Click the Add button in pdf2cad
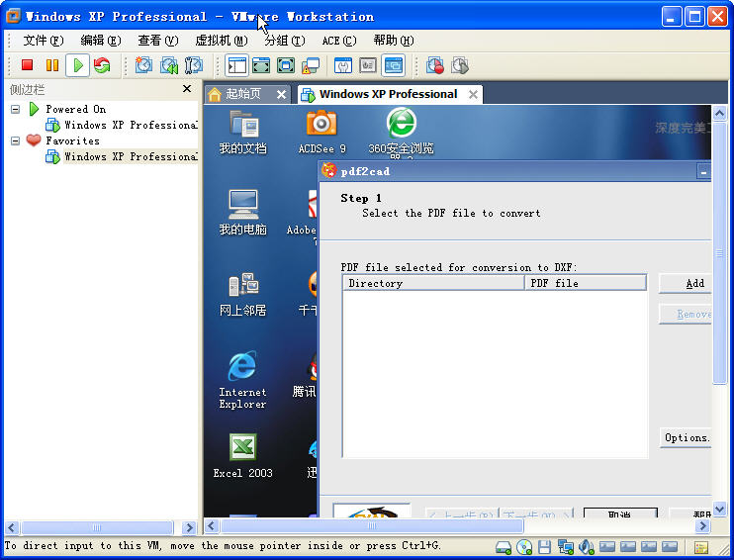 coord(694,283)
